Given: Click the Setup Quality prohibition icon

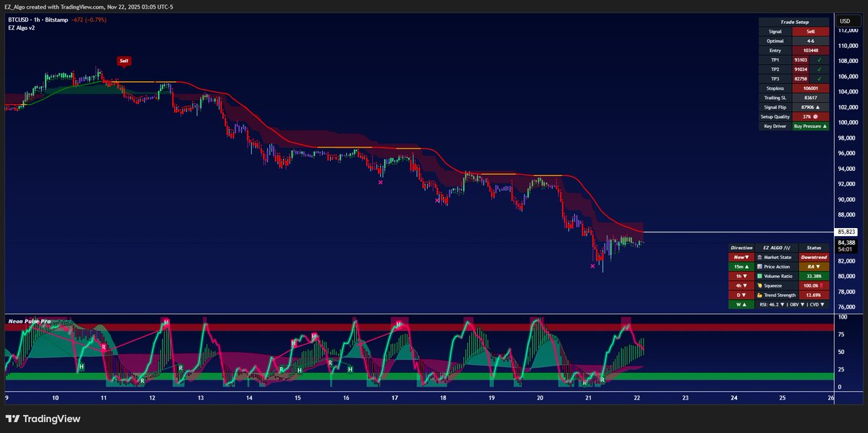Looking at the screenshot, I should [815, 117].
